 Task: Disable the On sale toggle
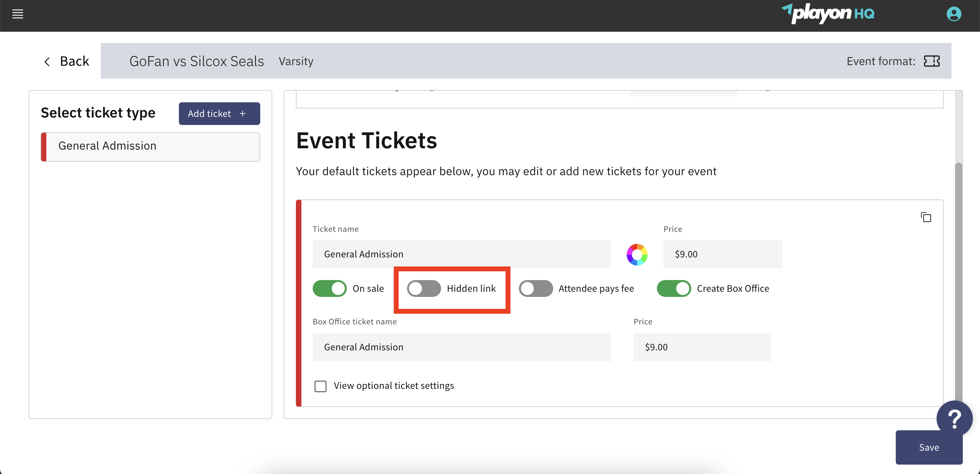click(x=330, y=288)
